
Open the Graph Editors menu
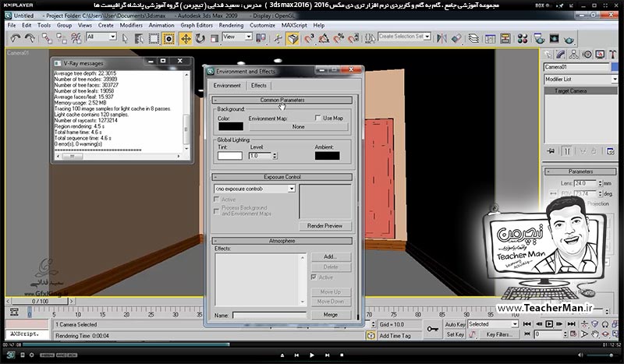197,25
